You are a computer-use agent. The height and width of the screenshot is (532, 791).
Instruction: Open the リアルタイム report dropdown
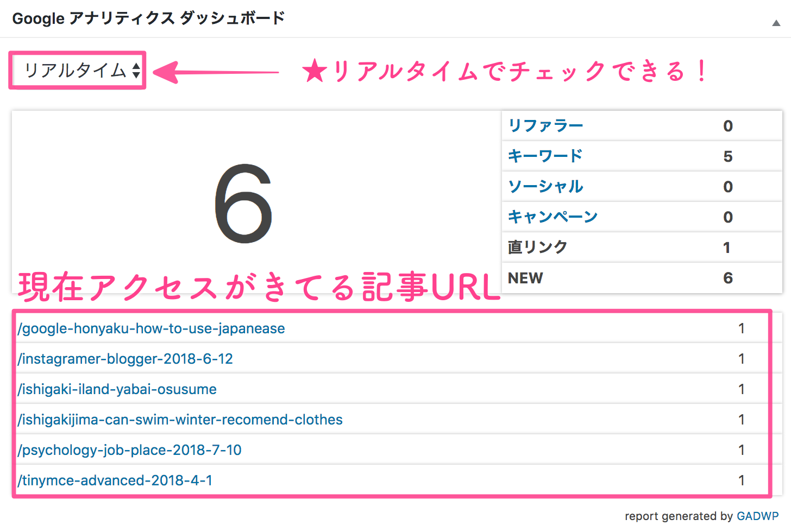coord(78,71)
